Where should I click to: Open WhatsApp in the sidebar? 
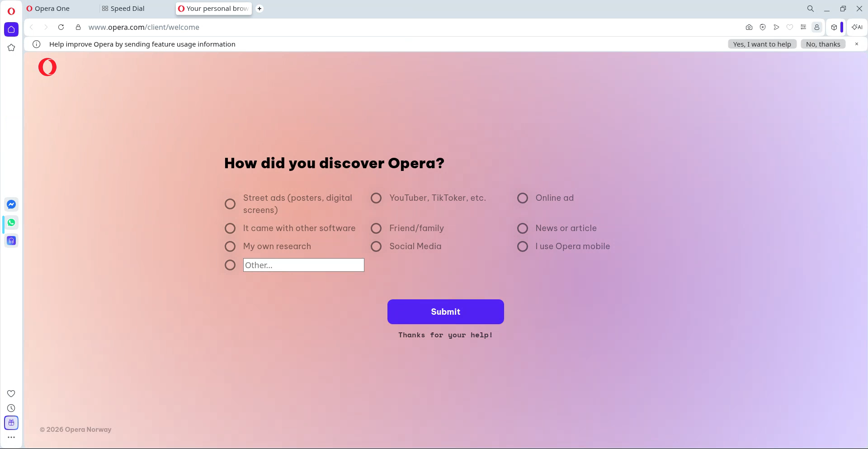tap(11, 222)
